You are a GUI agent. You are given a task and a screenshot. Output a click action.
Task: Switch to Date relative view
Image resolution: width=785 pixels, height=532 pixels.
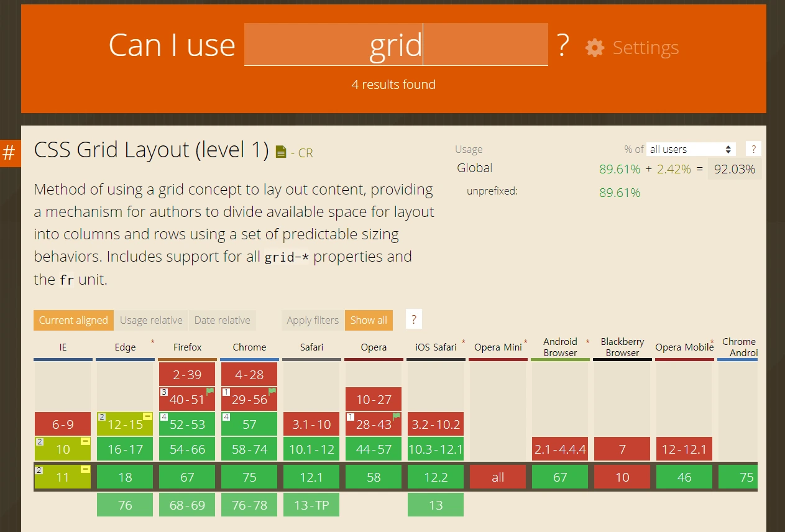[x=222, y=320]
